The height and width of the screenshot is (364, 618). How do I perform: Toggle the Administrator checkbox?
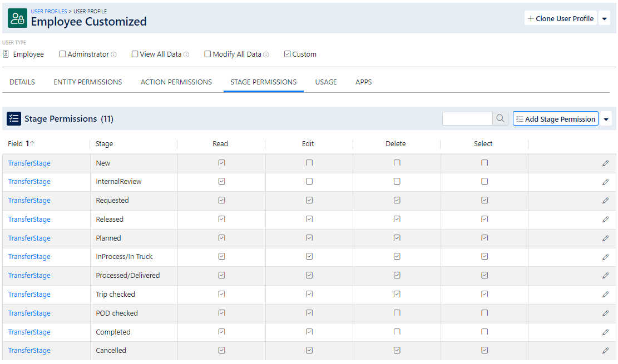tap(62, 54)
